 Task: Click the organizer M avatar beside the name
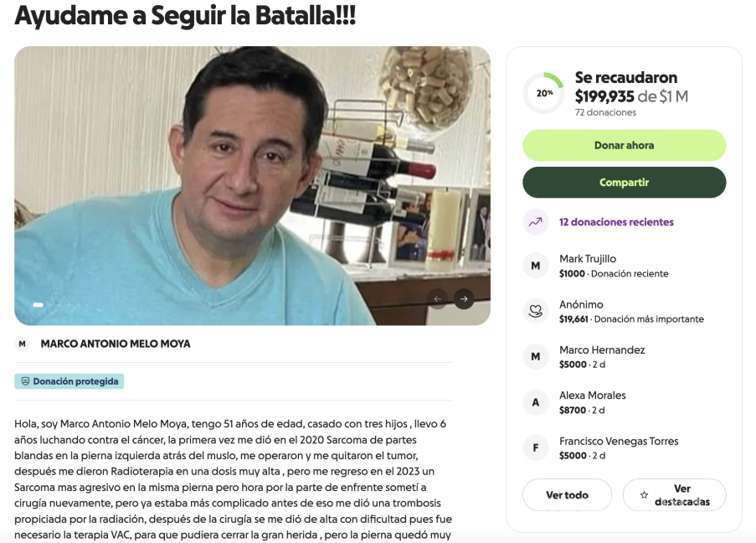pyautogui.click(x=22, y=344)
